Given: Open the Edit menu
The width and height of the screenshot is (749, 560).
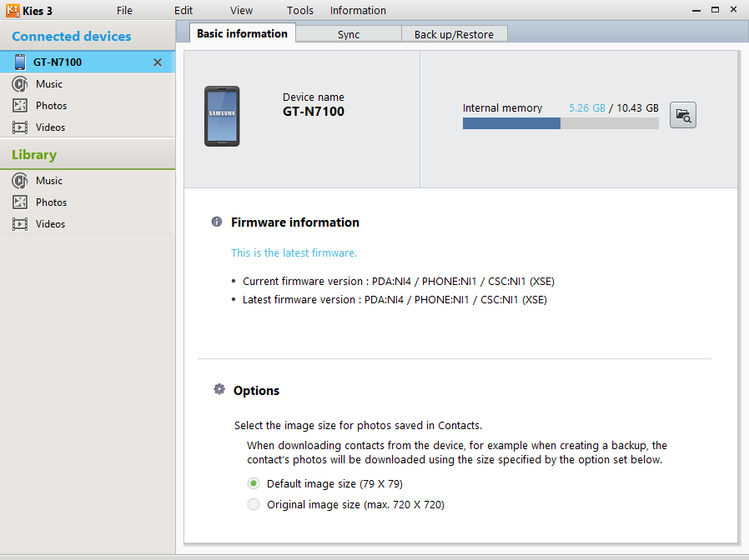Looking at the screenshot, I should click(x=183, y=11).
